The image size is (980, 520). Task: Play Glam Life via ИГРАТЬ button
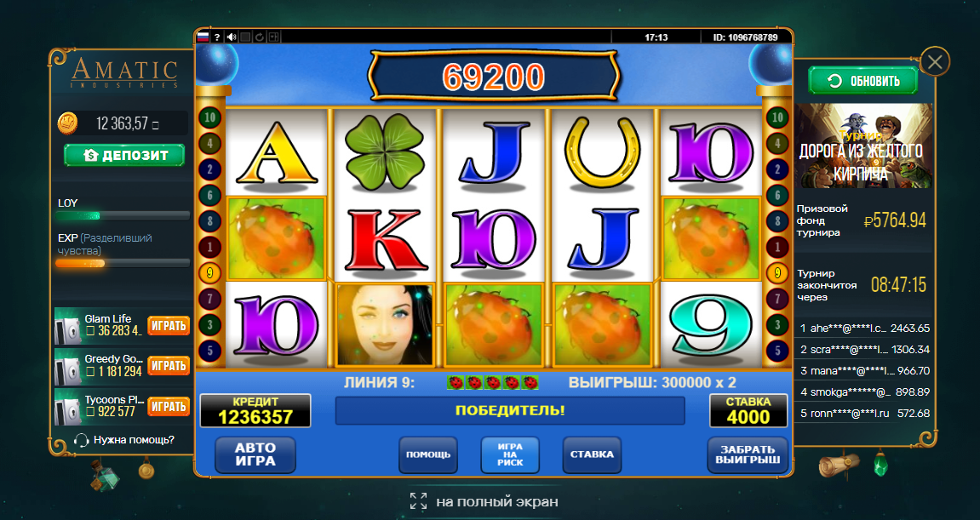pos(169,326)
